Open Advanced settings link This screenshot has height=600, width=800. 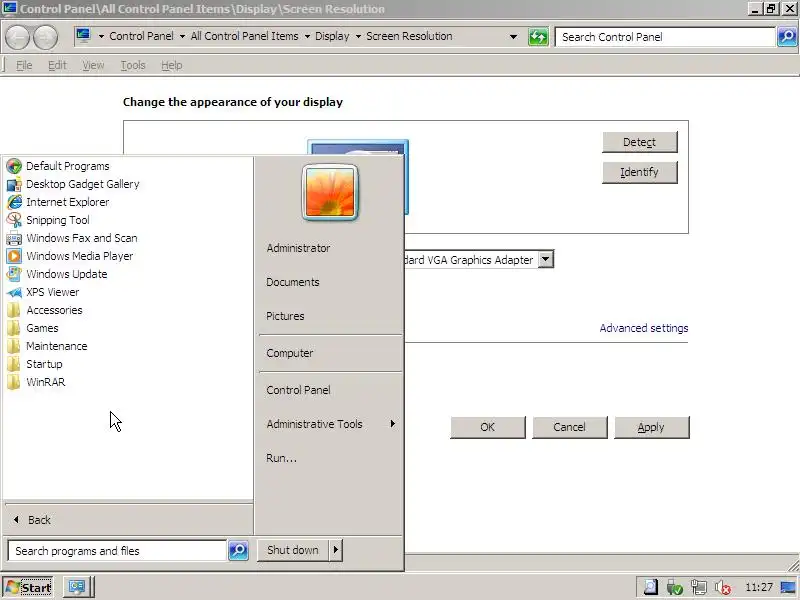point(644,328)
